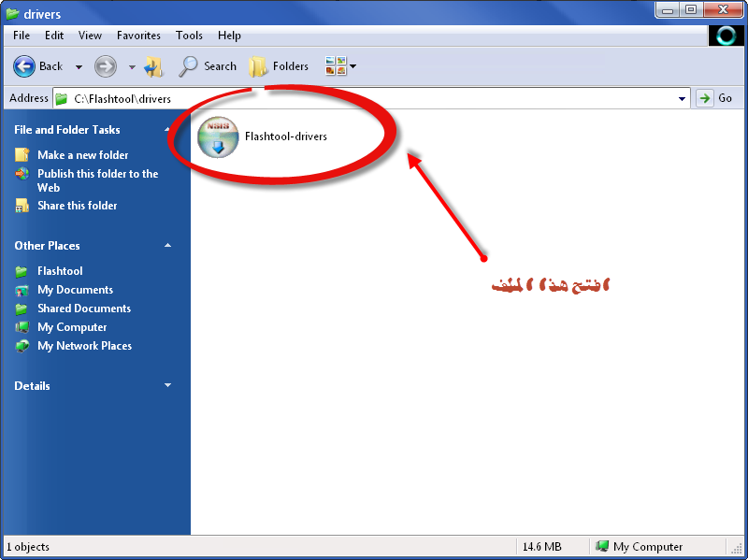Maximize the drivers window
The width and height of the screenshot is (748, 560).
point(691,10)
